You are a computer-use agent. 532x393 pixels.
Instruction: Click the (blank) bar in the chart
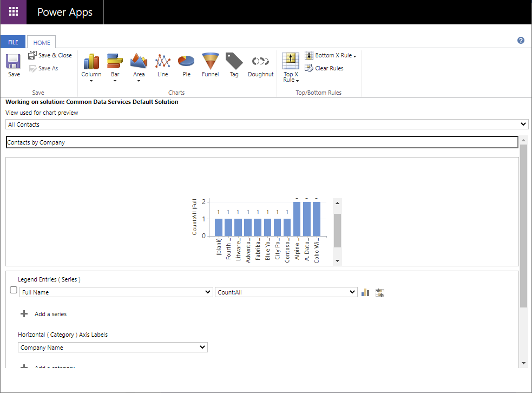coord(219,227)
